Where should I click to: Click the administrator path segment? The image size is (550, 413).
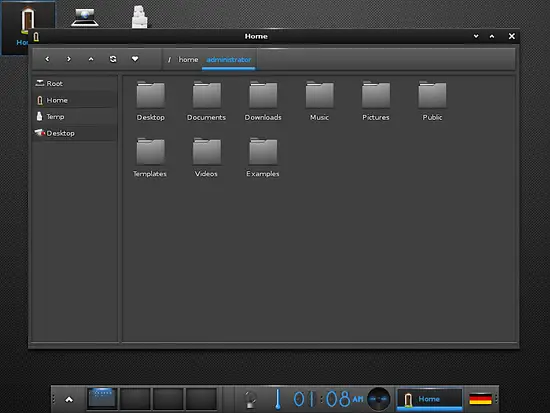(229, 60)
